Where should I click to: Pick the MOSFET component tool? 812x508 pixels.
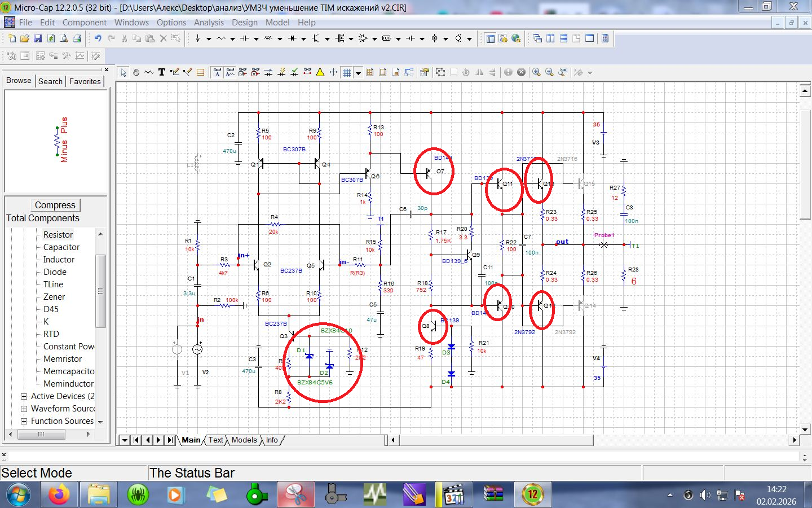[339, 38]
